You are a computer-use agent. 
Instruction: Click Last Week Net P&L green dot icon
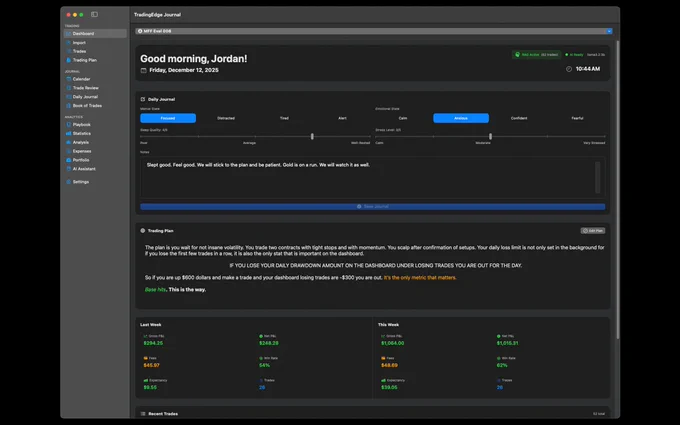point(261,336)
